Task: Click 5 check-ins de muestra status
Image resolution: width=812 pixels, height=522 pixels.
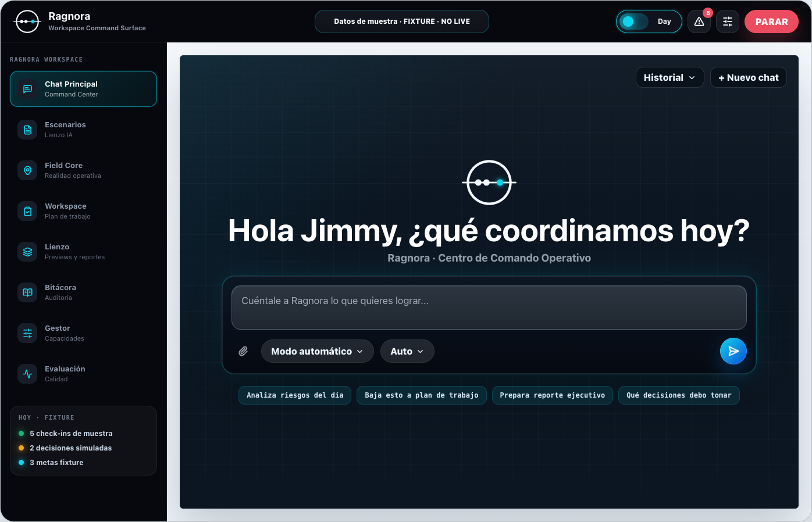Action: click(71, 434)
